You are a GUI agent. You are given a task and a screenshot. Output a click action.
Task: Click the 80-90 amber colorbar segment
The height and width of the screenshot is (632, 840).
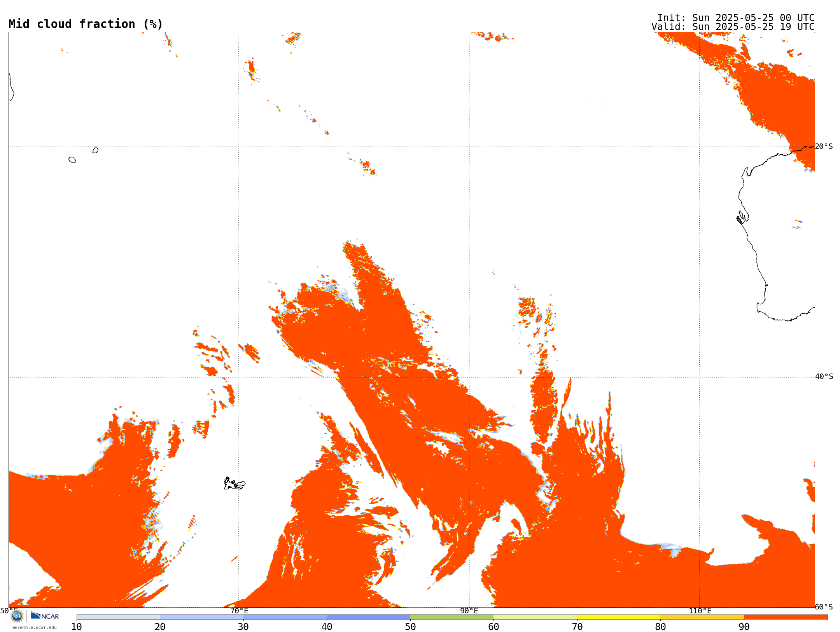pos(702,617)
